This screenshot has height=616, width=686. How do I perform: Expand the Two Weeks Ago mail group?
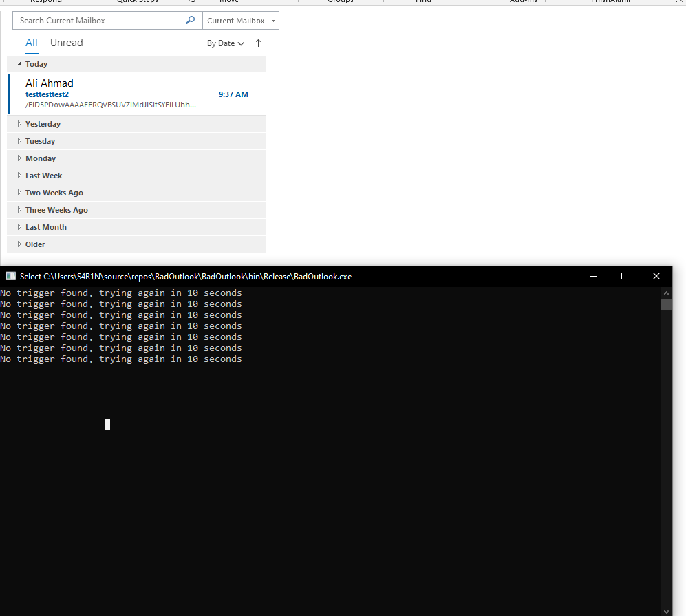click(x=19, y=192)
